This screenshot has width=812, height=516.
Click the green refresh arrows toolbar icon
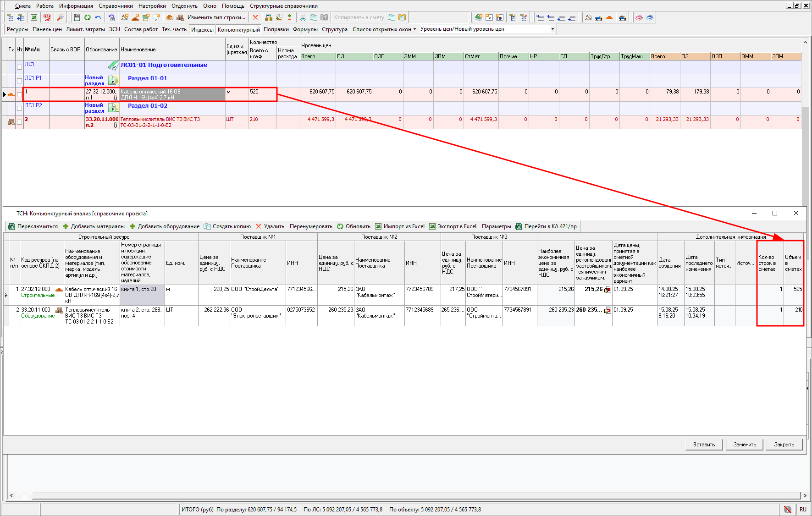(x=87, y=17)
